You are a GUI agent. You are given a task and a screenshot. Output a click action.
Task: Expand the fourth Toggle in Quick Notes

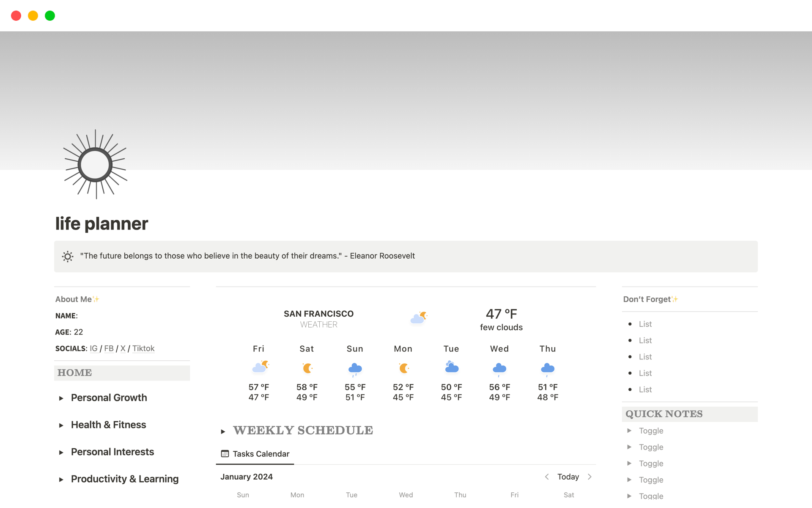click(629, 480)
